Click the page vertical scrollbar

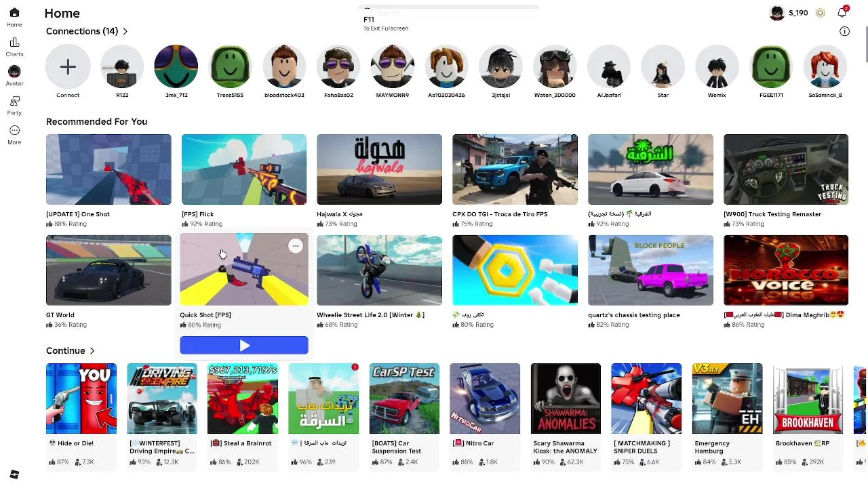click(x=865, y=44)
